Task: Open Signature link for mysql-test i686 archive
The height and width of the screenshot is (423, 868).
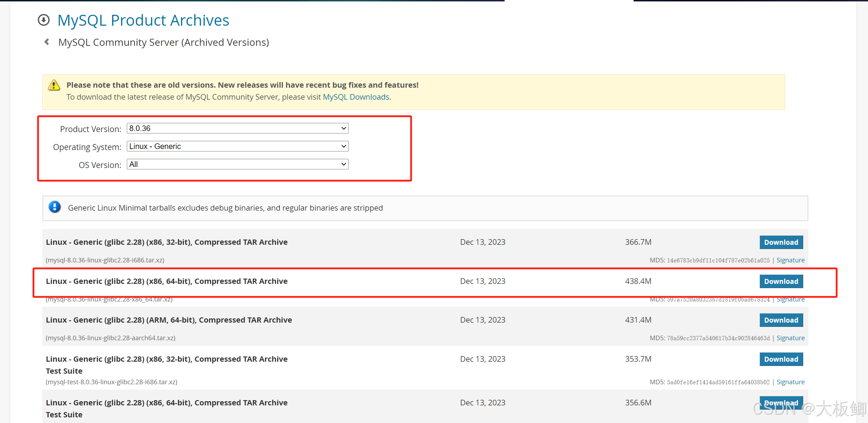Action: (x=790, y=382)
